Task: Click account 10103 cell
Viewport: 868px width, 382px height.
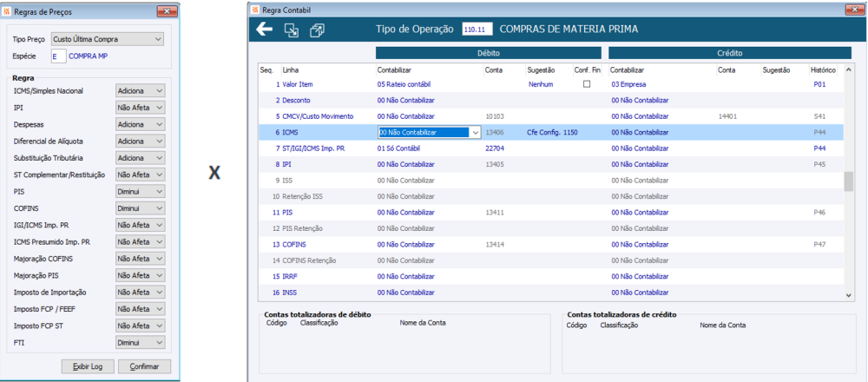Action: pos(495,116)
